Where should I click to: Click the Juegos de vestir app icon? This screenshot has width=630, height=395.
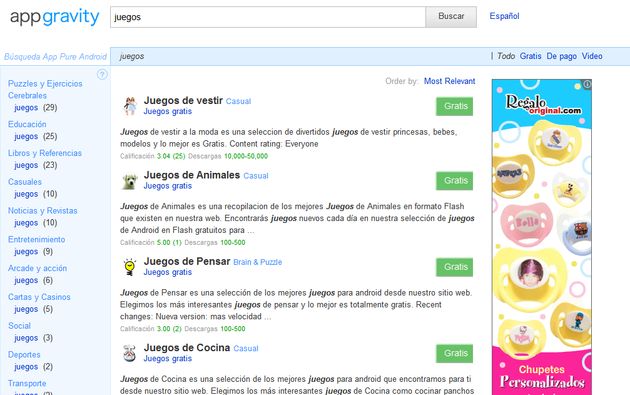[130, 106]
